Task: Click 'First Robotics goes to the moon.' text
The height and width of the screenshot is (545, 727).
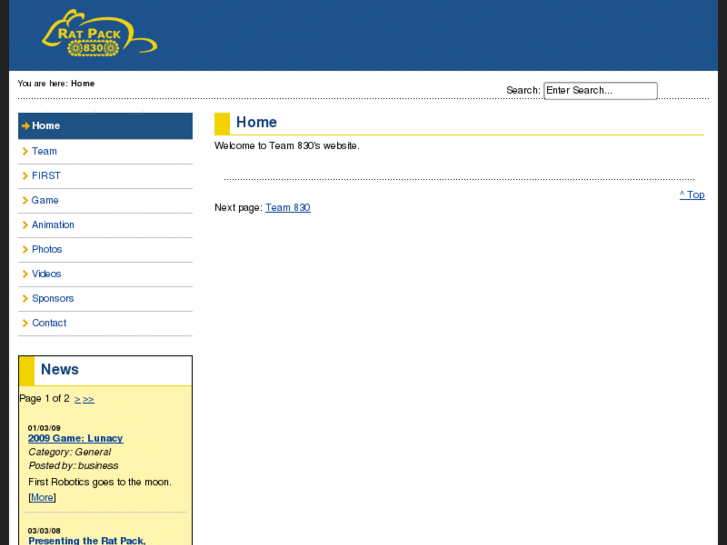Action: tap(100, 482)
